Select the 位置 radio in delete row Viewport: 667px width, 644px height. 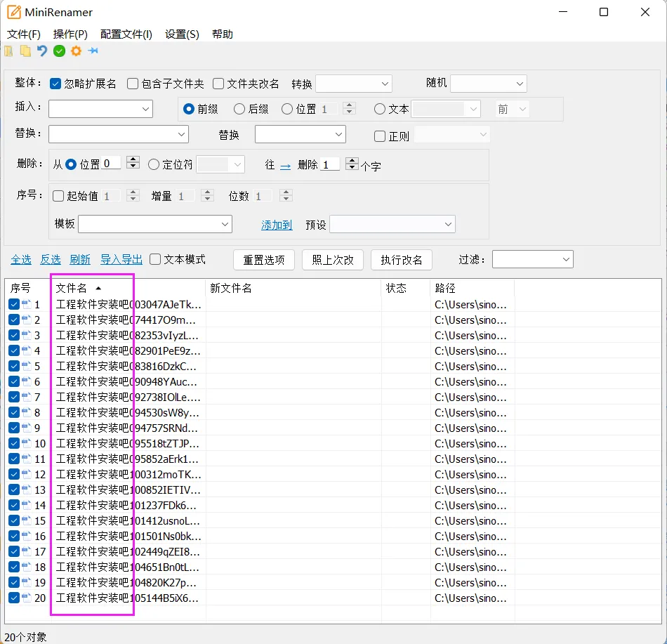[x=71, y=164]
